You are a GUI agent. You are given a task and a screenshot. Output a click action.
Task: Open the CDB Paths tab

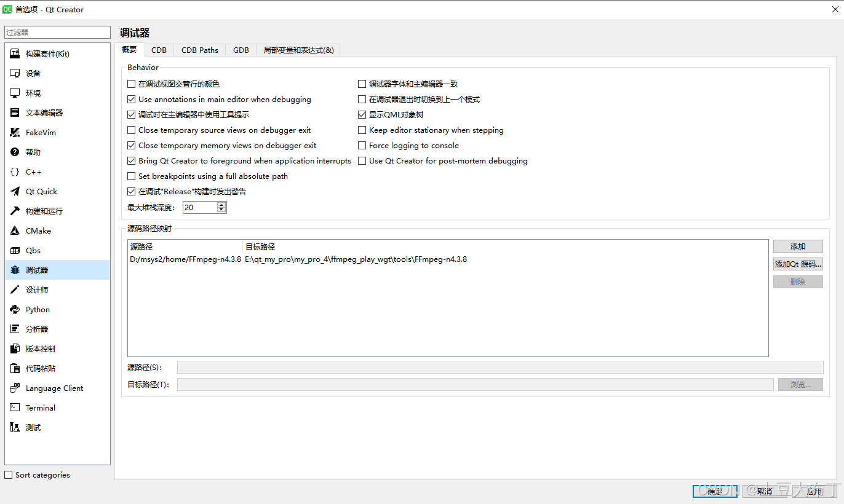(x=199, y=50)
